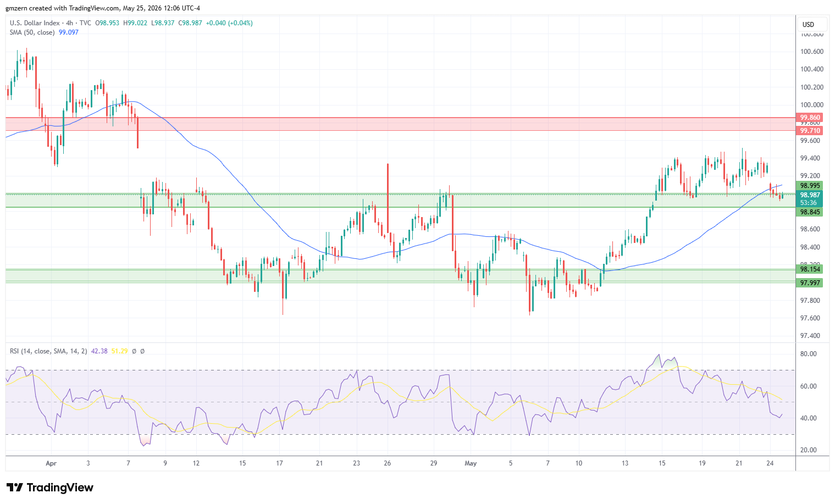Click the RSI scale value 20.00
This screenshot has height=504, width=835.
(x=809, y=450)
